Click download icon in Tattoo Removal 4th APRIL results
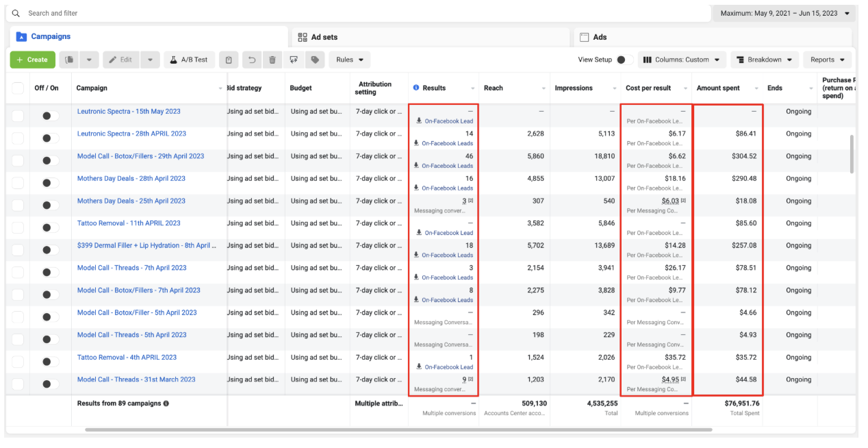Image resolution: width=868 pixels, height=448 pixels. 419,367
